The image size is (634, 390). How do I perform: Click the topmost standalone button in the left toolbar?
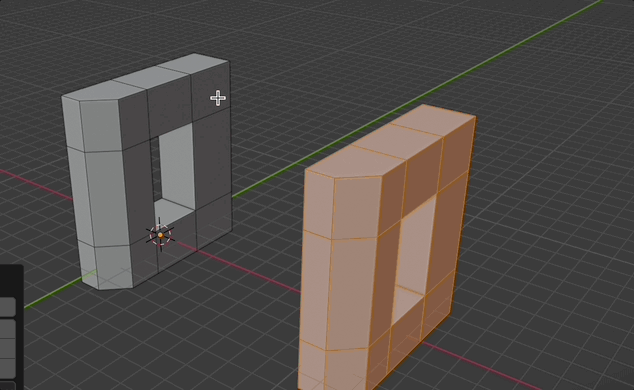click(7, 307)
